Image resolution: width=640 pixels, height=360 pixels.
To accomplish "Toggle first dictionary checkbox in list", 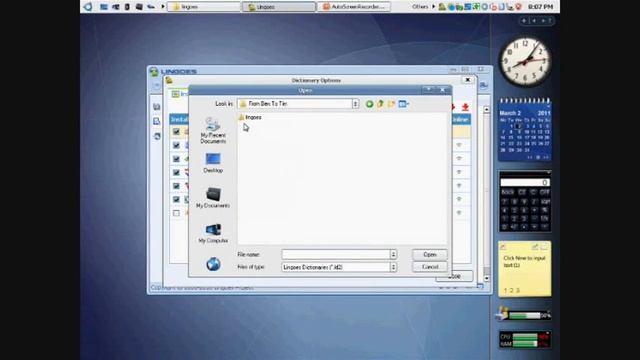I will (176, 132).
